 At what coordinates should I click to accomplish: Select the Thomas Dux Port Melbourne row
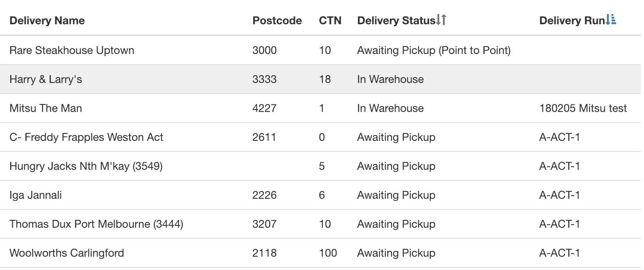click(97, 224)
